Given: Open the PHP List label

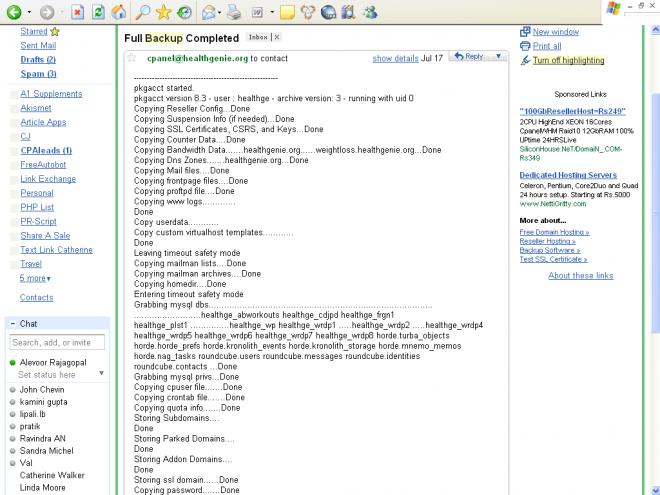Looking at the screenshot, I should (x=37, y=207).
